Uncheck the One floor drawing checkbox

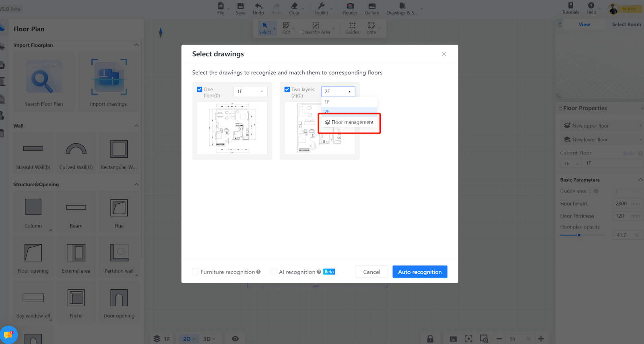200,89
